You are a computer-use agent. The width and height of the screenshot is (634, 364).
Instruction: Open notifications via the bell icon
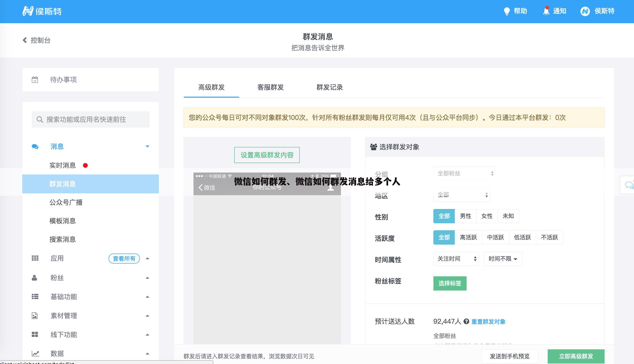click(x=546, y=11)
